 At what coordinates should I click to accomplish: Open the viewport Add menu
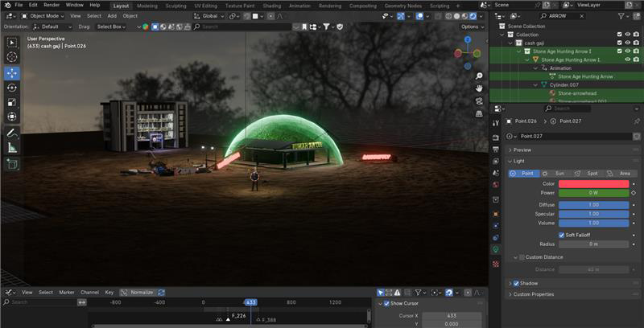pos(112,16)
